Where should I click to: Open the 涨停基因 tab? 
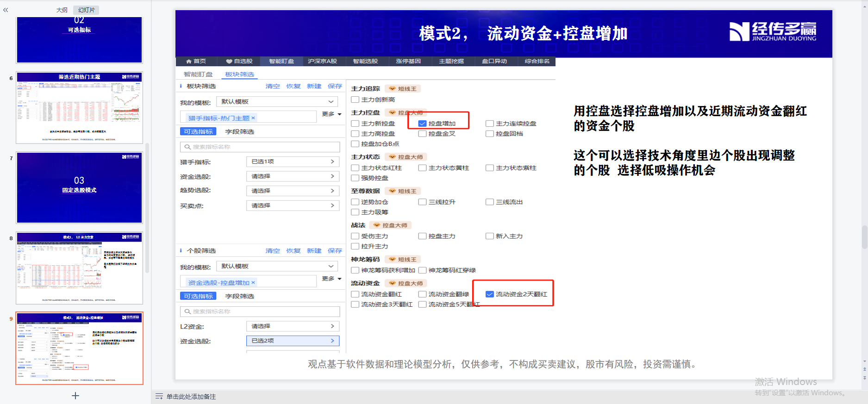[x=408, y=61]
